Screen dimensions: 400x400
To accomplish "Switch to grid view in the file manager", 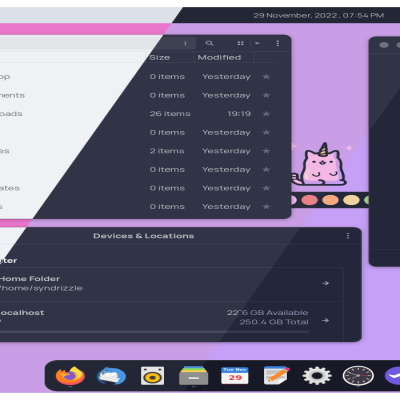I will click(x=240, y=43).
